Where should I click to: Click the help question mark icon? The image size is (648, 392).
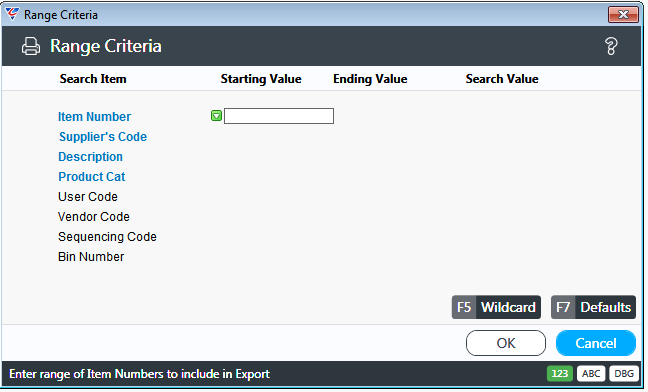pos(611,46)
